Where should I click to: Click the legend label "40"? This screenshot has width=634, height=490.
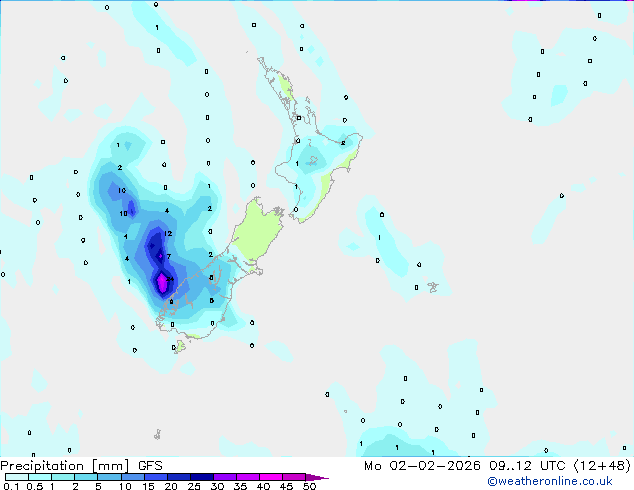263,486
